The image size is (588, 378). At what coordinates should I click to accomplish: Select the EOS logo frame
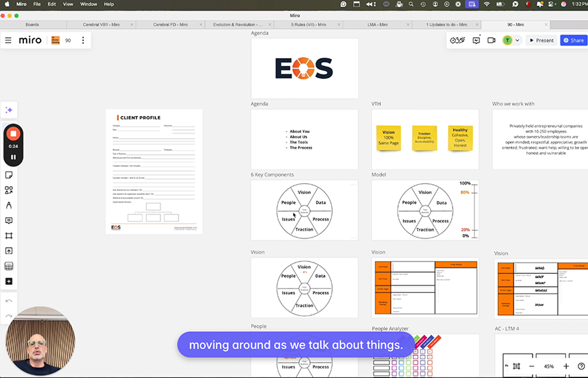point(305,68)
